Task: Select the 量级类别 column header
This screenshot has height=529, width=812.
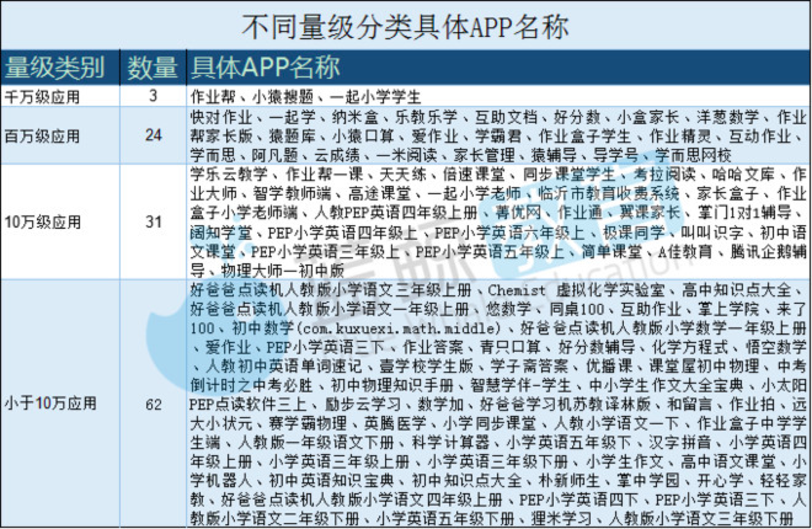Action: click(55, 68)
